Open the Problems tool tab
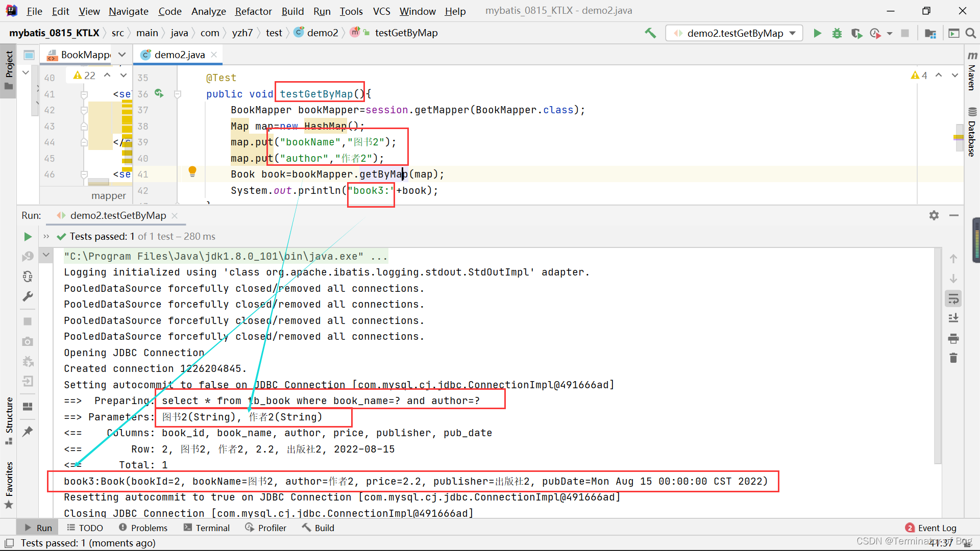Image resolution: width=980 pixels, height=551 pixels. (x=143, y=528)
